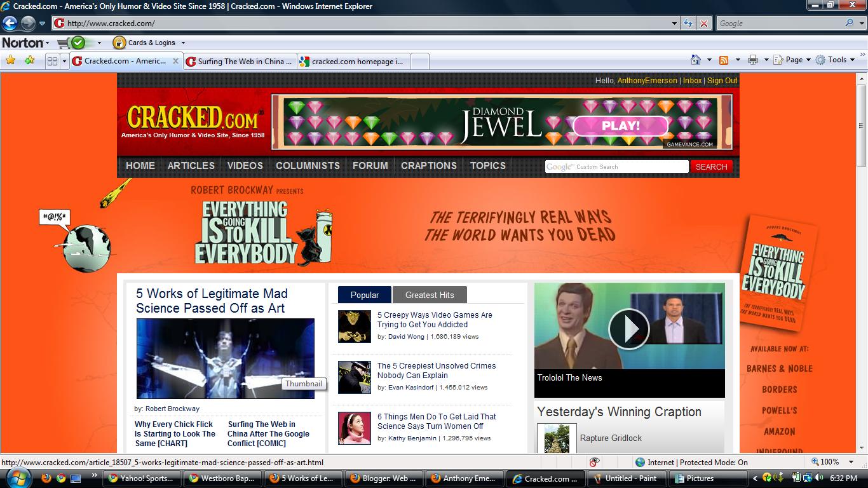Open Robert Brockway author link
Screen dimensions: 868x488
coord(172,409)
